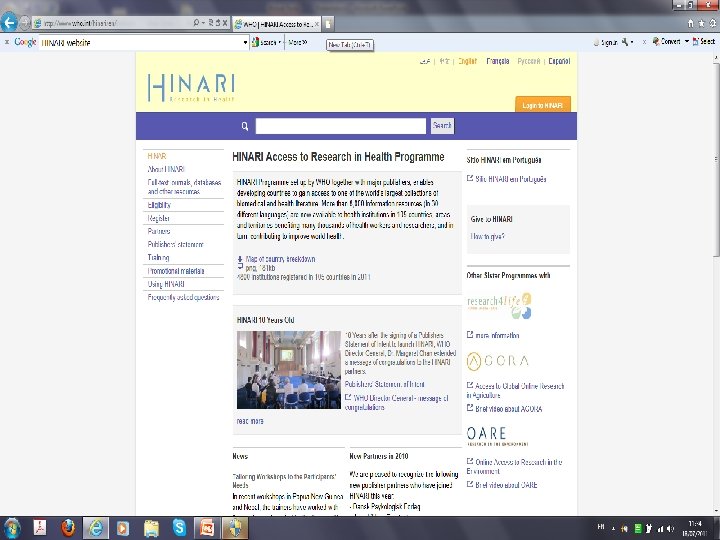The image size is (720, 540).
Task: Open the browser Home icon
Action: [690, 23]
